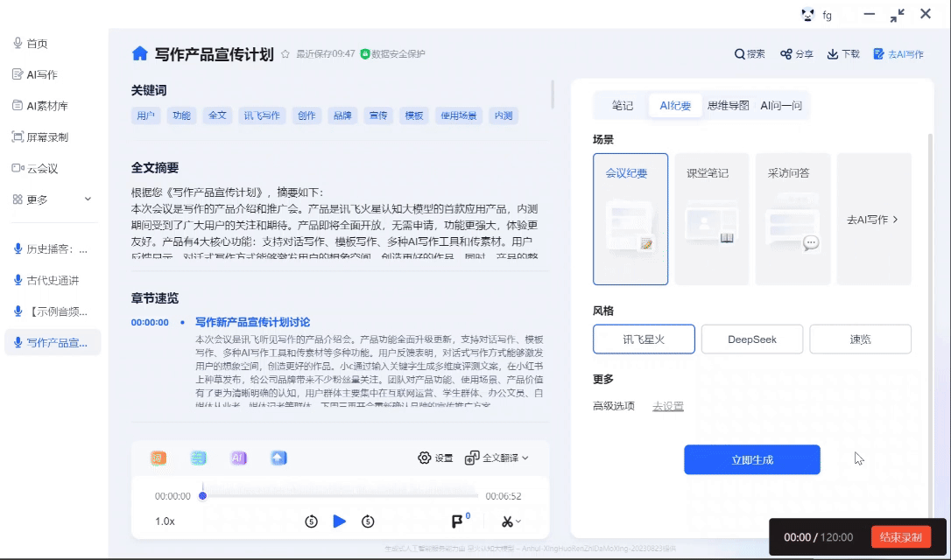
Task: Open the 【示例音频 recording
Action: click(53, 312)
